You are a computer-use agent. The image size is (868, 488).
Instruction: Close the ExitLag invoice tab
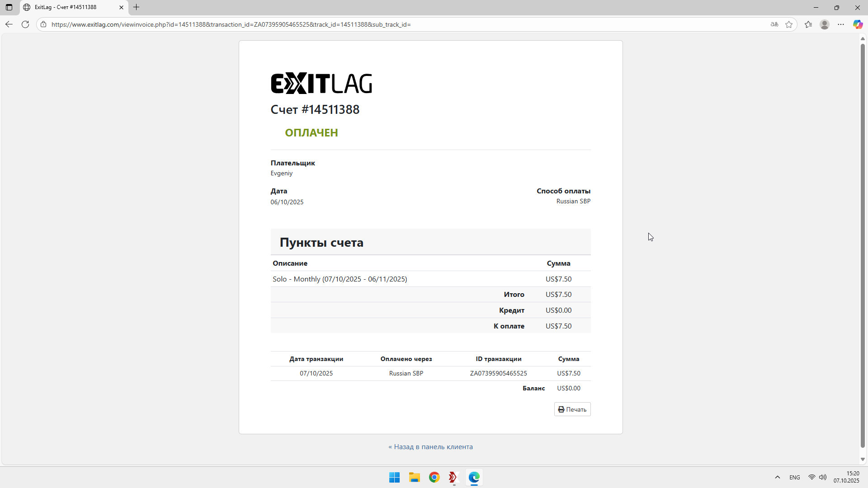pyautogui.click(x=121, y=7)
